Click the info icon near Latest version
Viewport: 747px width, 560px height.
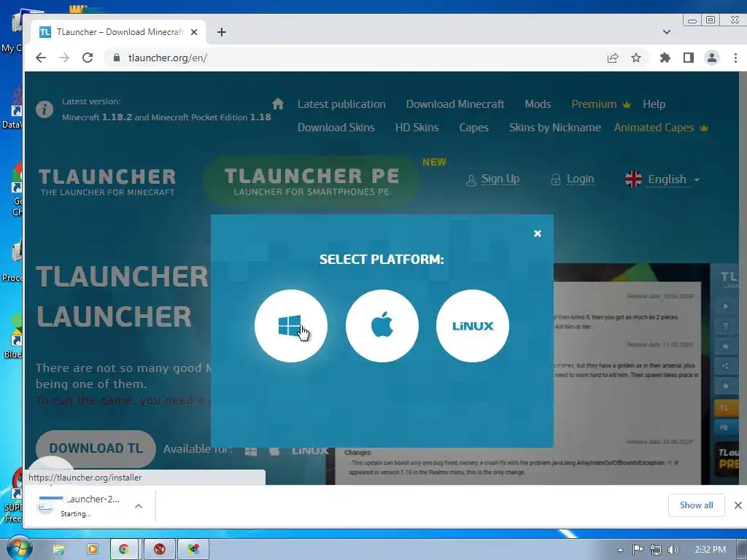click(44, 109)
